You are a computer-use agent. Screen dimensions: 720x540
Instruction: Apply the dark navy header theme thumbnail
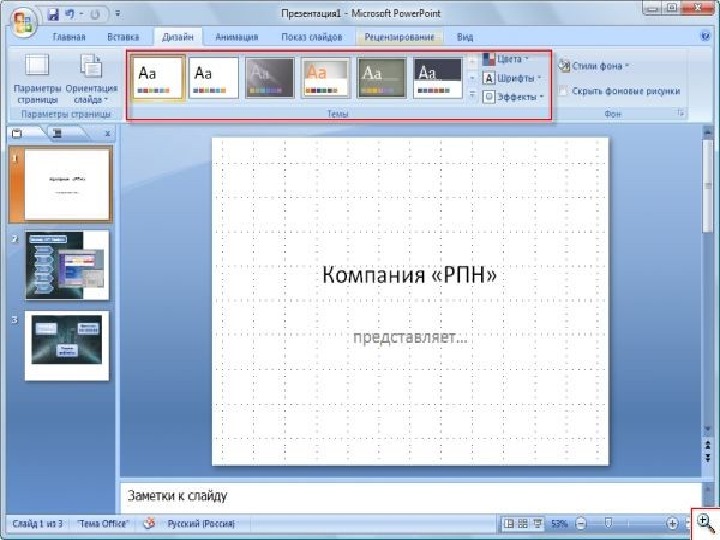(x=438, y=77)
